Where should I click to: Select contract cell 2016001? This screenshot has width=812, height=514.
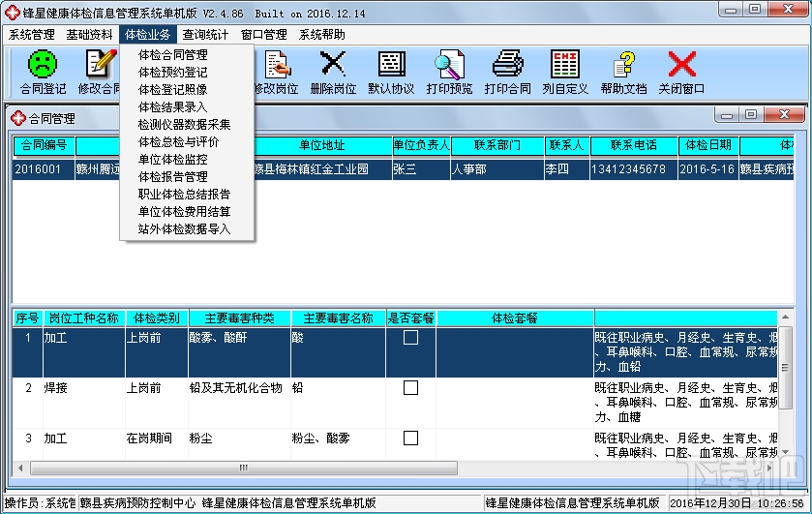(44, 169)
